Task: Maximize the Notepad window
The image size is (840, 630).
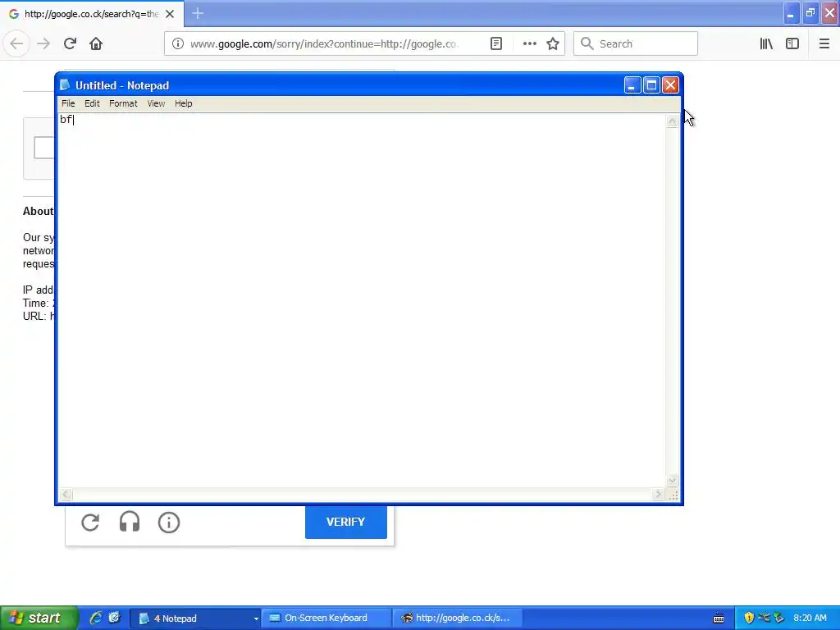Action: 651,85
